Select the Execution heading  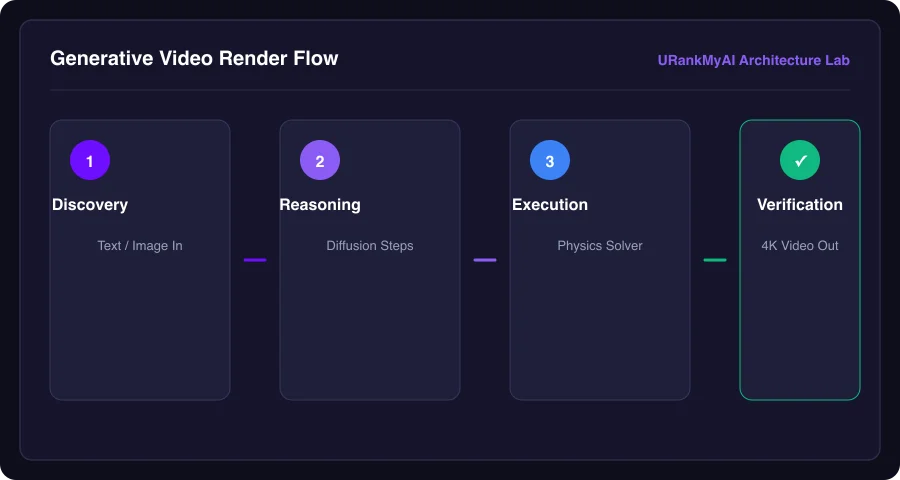point(550,205)
